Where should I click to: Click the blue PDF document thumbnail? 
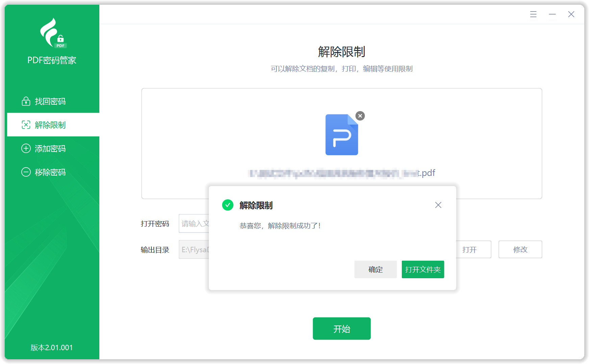point(342,135)
